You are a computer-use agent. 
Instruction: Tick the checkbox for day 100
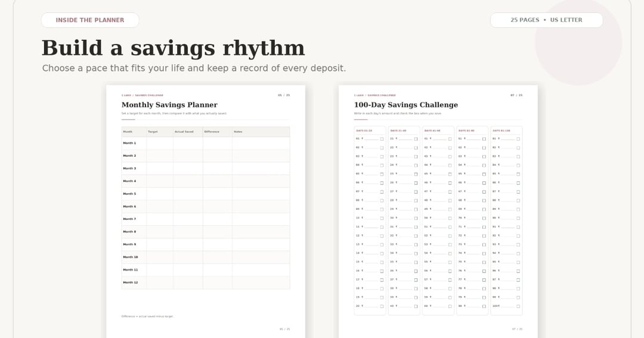pyautogui.click(x=518, y=306)
